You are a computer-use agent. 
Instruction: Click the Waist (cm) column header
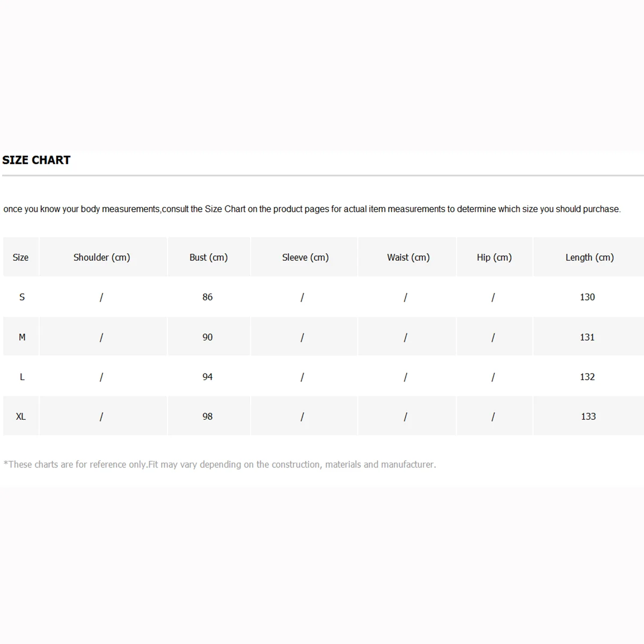tap(408, 258)
